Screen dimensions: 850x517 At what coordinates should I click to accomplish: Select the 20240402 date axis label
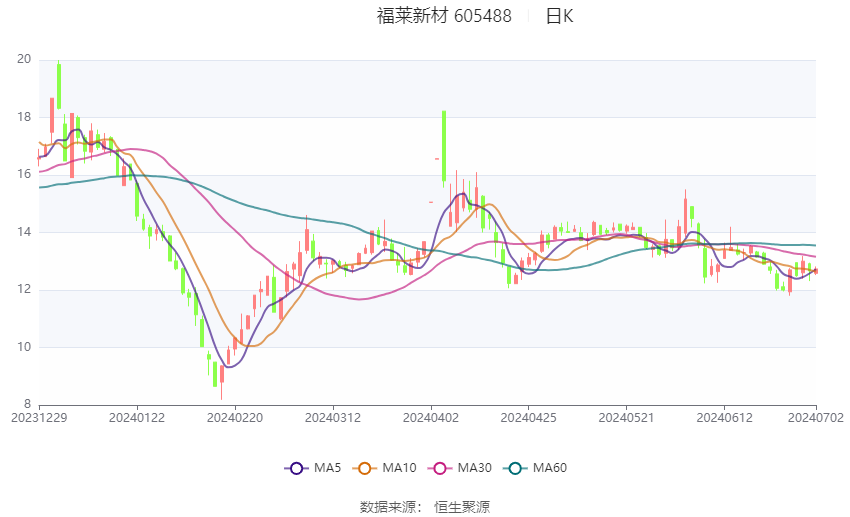pyautogui.click(x=431, y=418)
